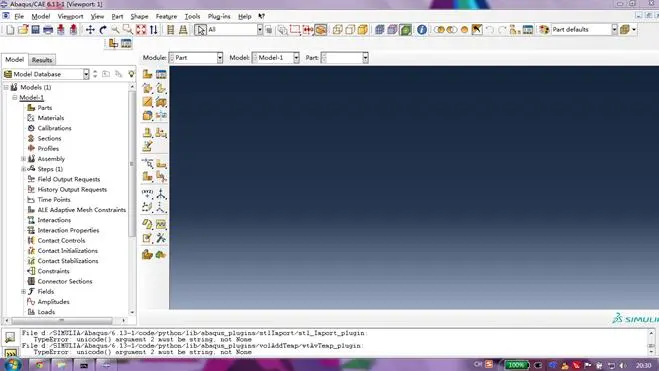
Task: Select Field Output Requests in tree
Action: pyautogui.click(x=69, y=179)
